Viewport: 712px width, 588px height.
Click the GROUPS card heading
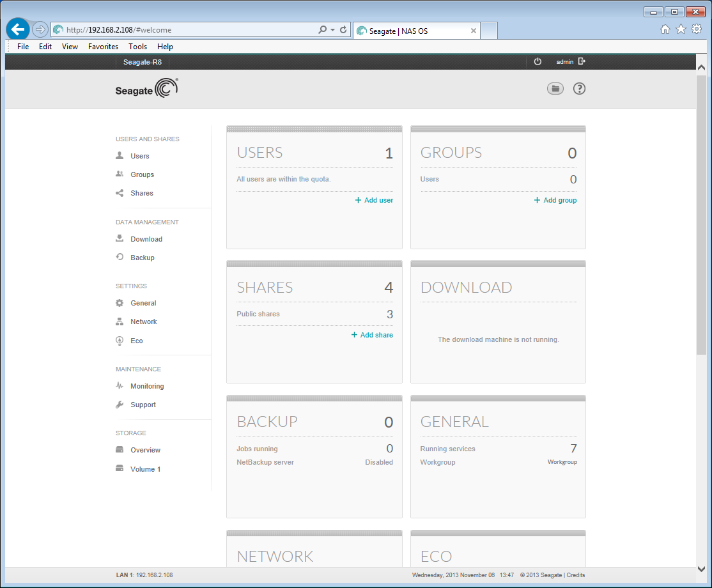(451, 153)
